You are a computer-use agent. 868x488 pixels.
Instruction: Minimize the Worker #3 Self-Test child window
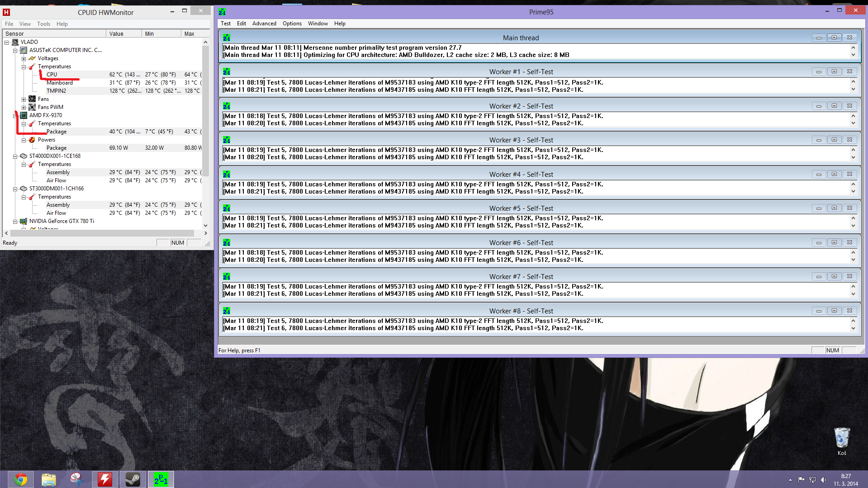point(819,140)
